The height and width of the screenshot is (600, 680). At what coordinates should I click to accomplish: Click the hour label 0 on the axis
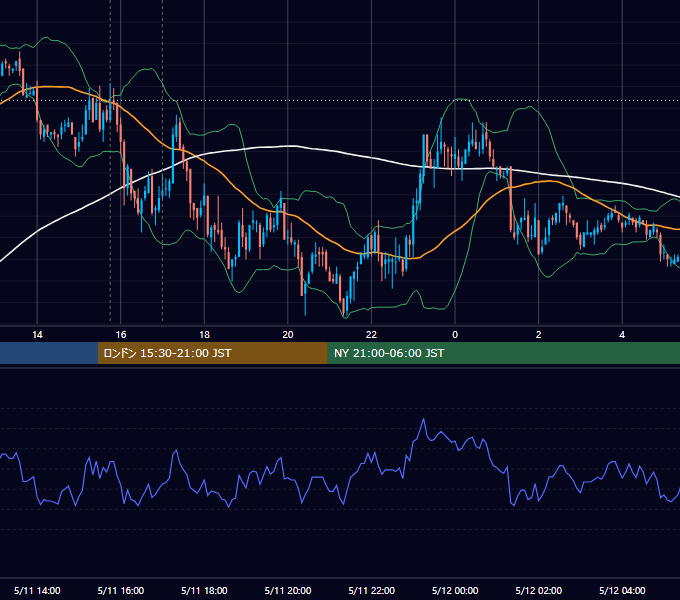pos(455,335)
